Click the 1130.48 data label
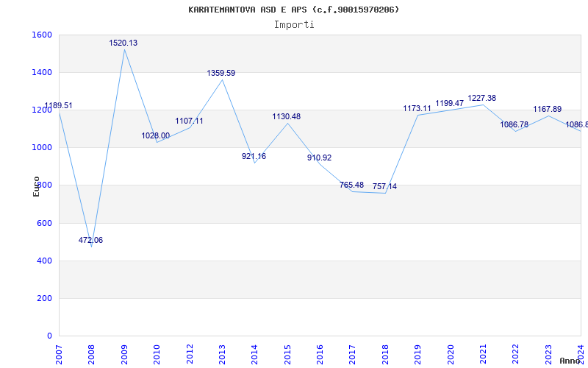The image size is (588, 368). [287, 117]
